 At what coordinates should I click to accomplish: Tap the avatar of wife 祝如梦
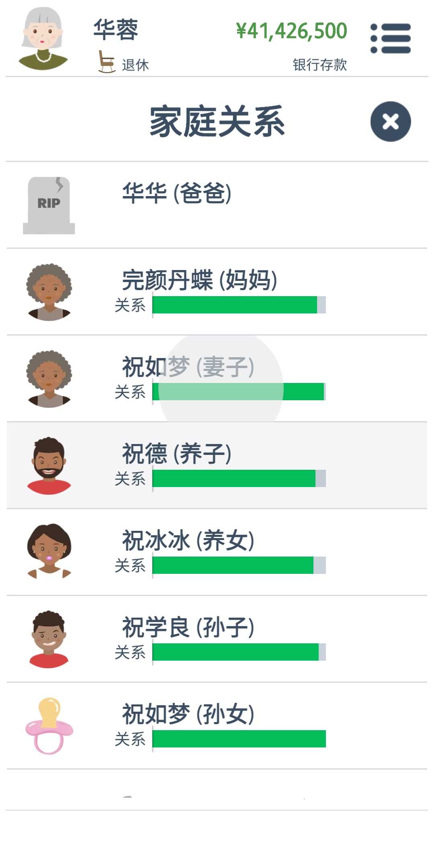coord(49,379)
